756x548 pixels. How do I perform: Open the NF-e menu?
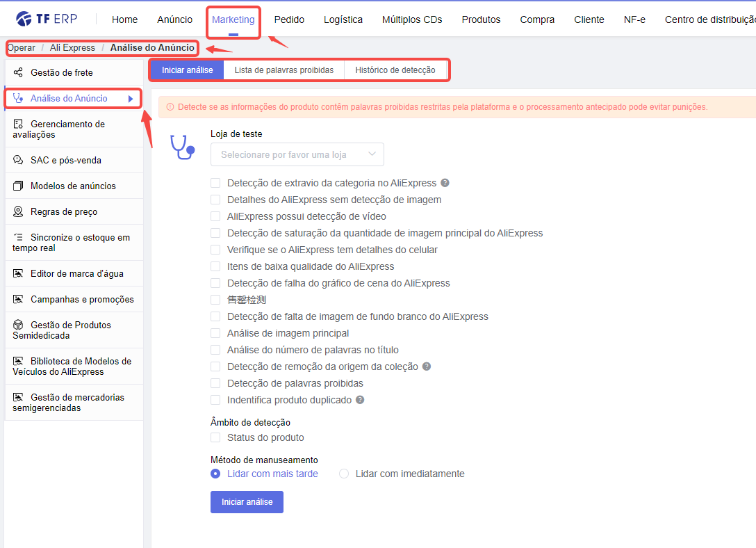[634, 19]
